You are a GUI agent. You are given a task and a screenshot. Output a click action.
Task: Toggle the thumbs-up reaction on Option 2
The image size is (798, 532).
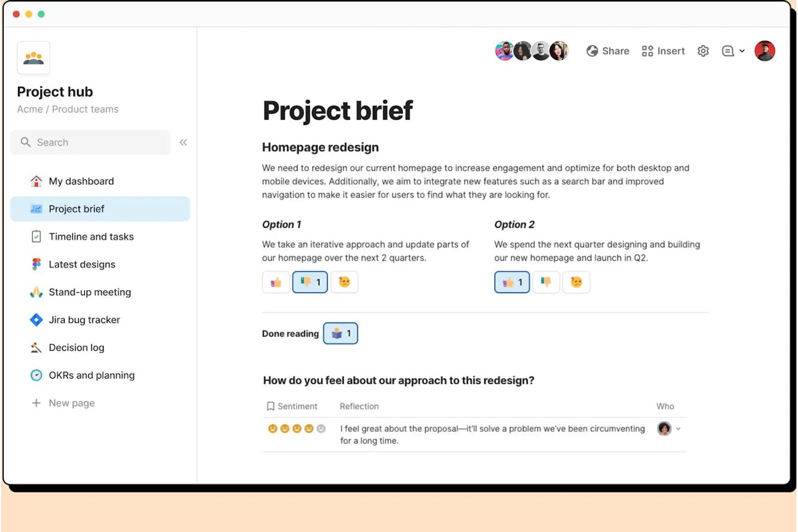click(511, 281)
